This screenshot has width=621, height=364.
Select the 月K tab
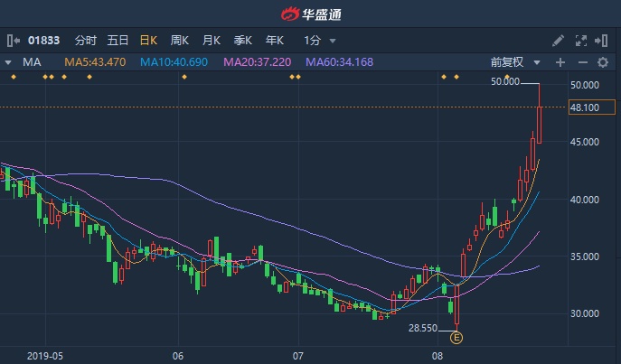212,41
